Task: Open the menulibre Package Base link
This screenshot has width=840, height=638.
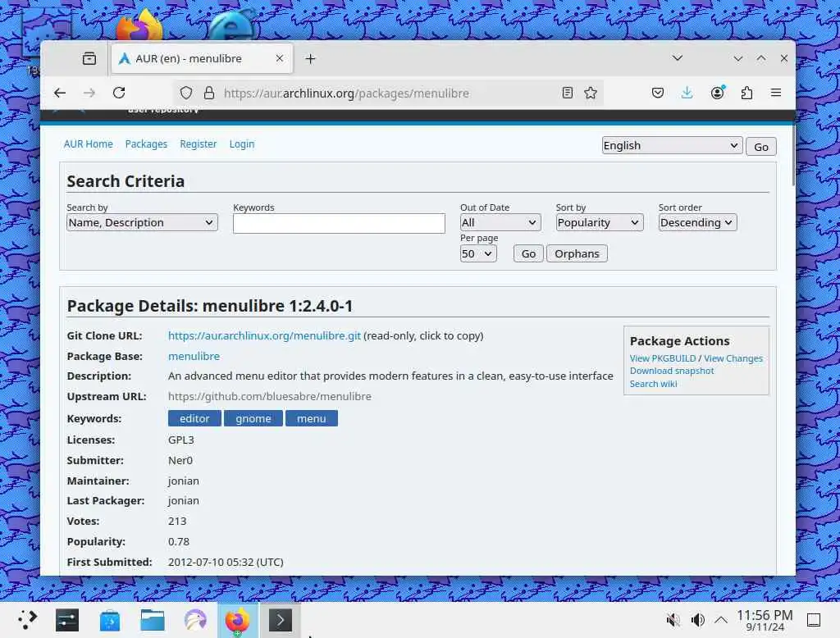Action: [x=194, y=356]
